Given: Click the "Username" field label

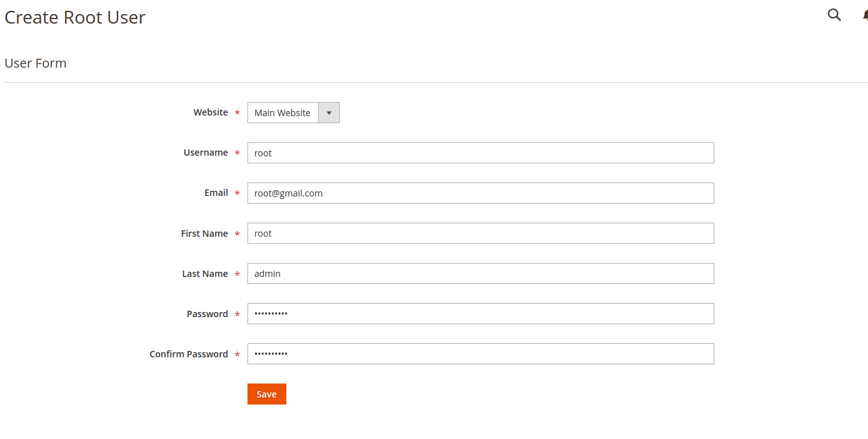Looking at the screenshot, I should click(x=205, y=153).
